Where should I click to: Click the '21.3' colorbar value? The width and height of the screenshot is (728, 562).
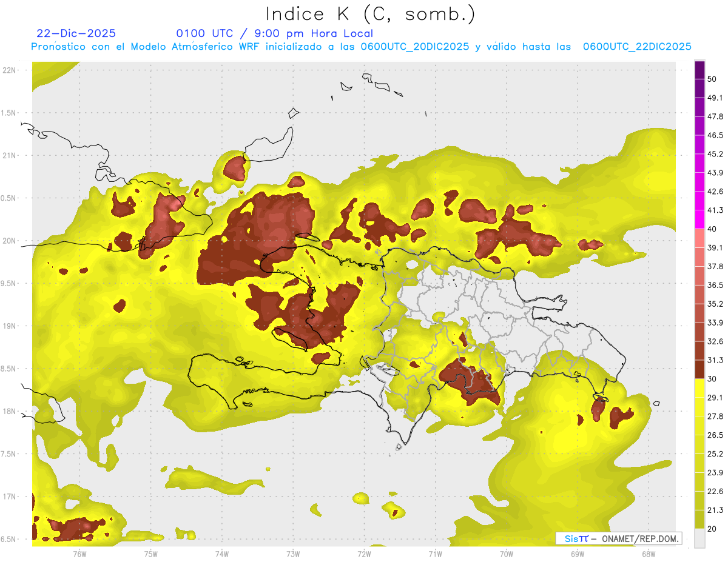click(715, 510)
